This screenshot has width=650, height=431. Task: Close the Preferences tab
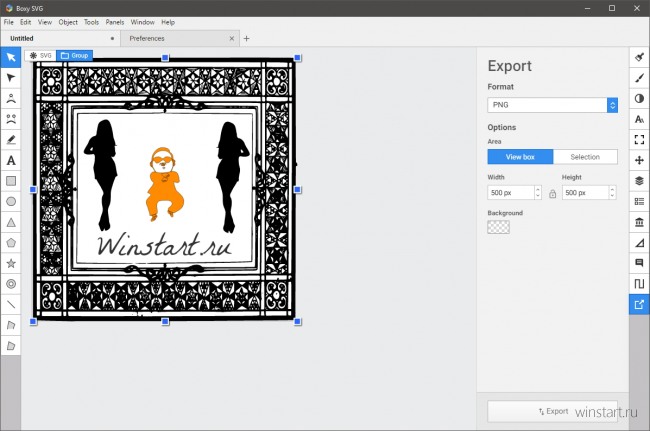(232, 39)
